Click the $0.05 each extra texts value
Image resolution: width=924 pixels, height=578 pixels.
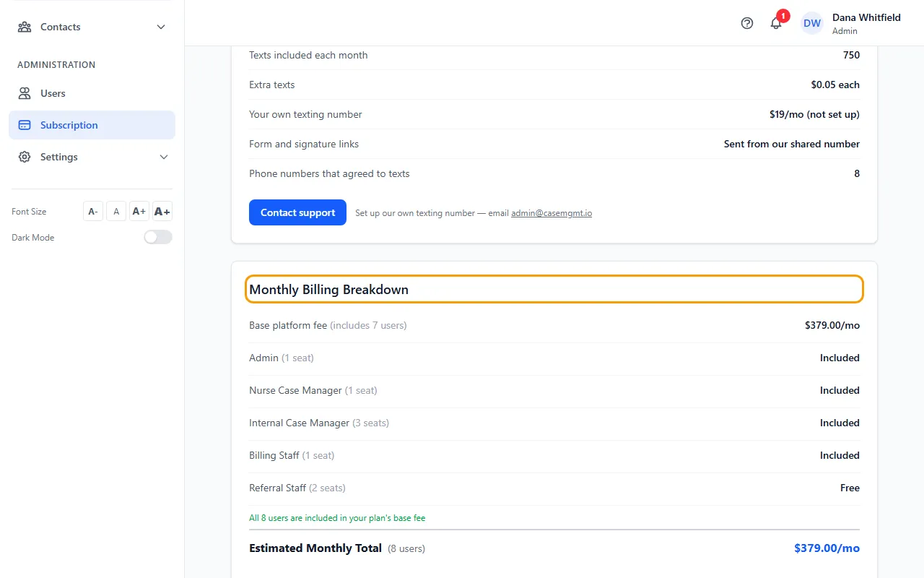835,85
